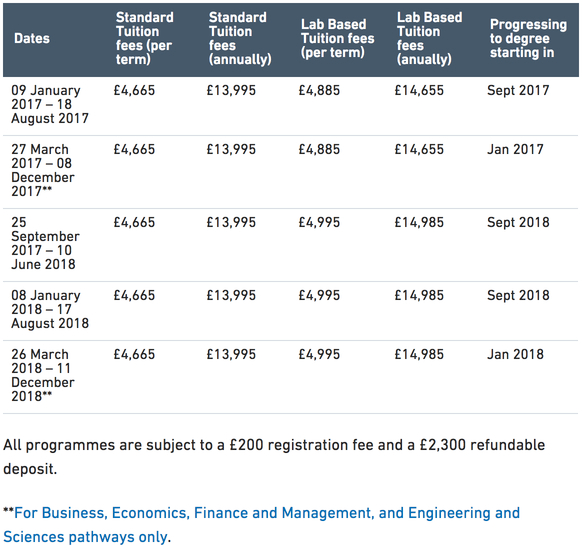582x550 pixels.
Task: Click the Jan 2018 progression cell
Action: pos(515,354)
